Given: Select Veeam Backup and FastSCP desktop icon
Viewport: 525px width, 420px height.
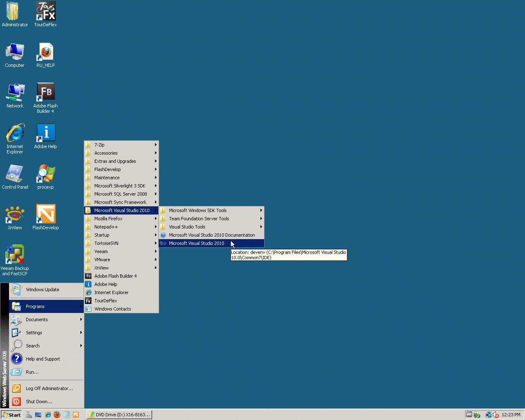Looking at the screenshot, I should tap(15, 260).
